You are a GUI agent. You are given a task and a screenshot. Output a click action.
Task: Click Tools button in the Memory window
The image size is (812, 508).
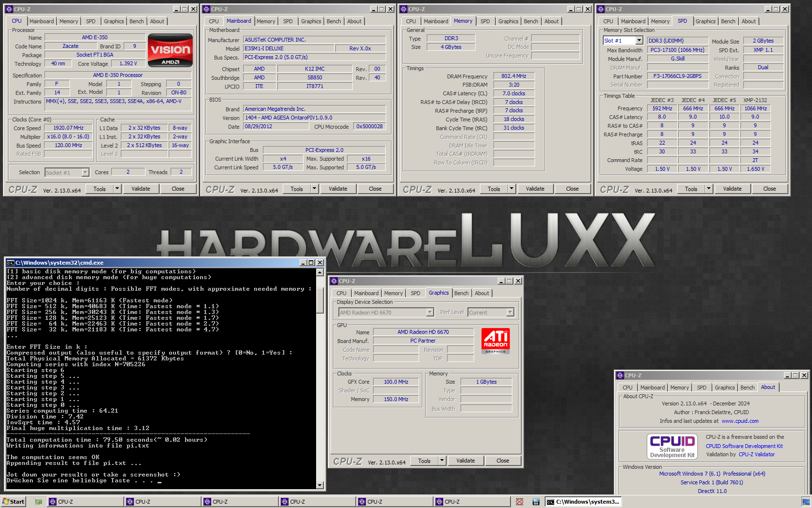point(494,189)
